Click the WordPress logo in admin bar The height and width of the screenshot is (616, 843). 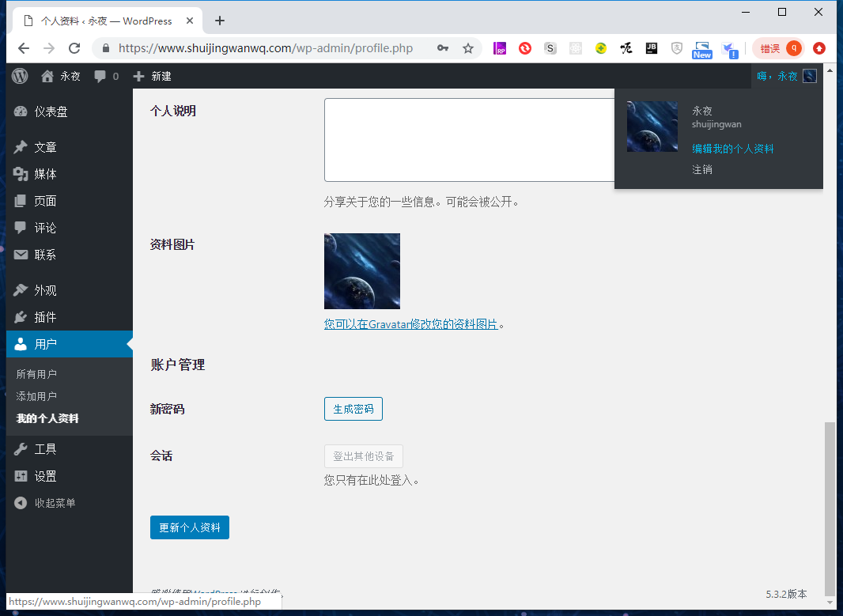pos(20,76)
